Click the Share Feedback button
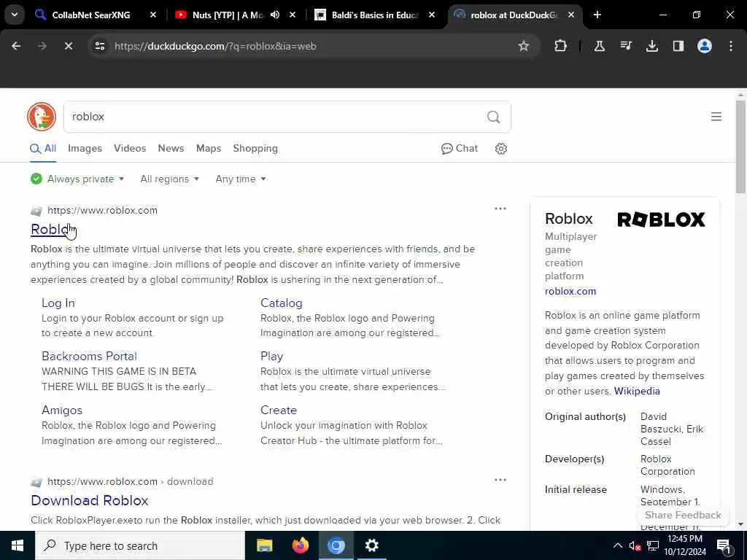 coord(683,516)
